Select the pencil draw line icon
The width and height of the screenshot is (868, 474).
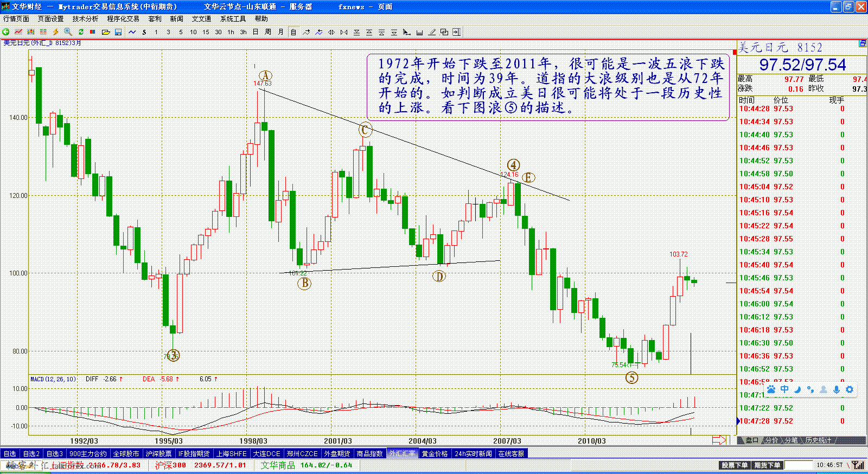pyautogui.click(x=432, y=32)
